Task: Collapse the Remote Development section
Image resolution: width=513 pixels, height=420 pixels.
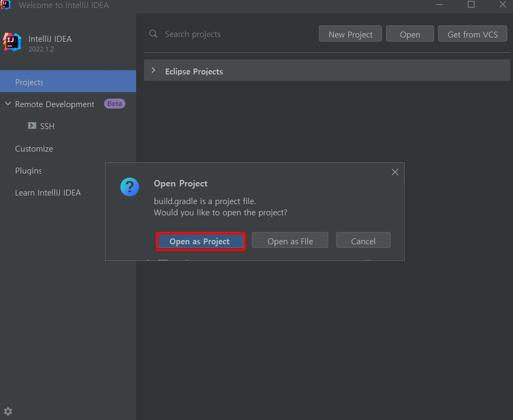Action: click(x=8, y=103)
